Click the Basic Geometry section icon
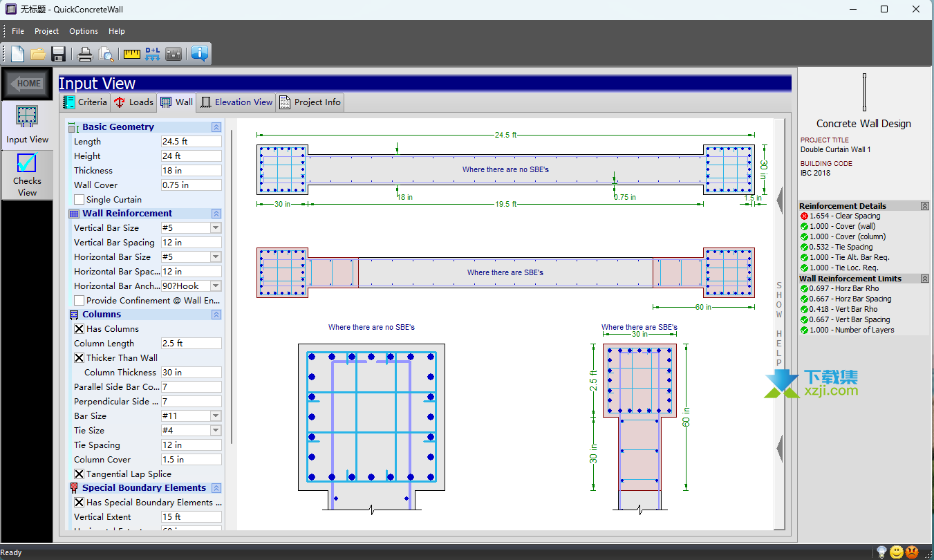 click(74, 127)
